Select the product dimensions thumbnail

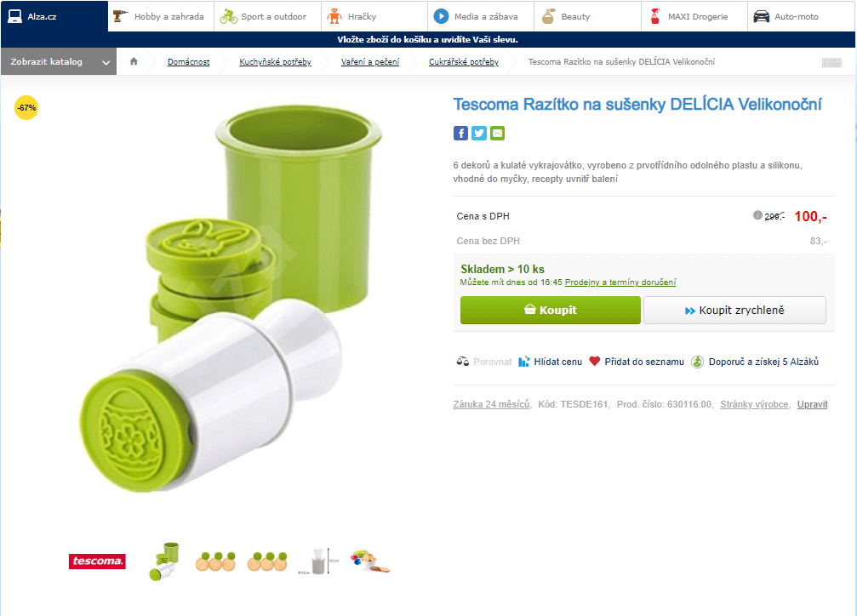point(319,561)
